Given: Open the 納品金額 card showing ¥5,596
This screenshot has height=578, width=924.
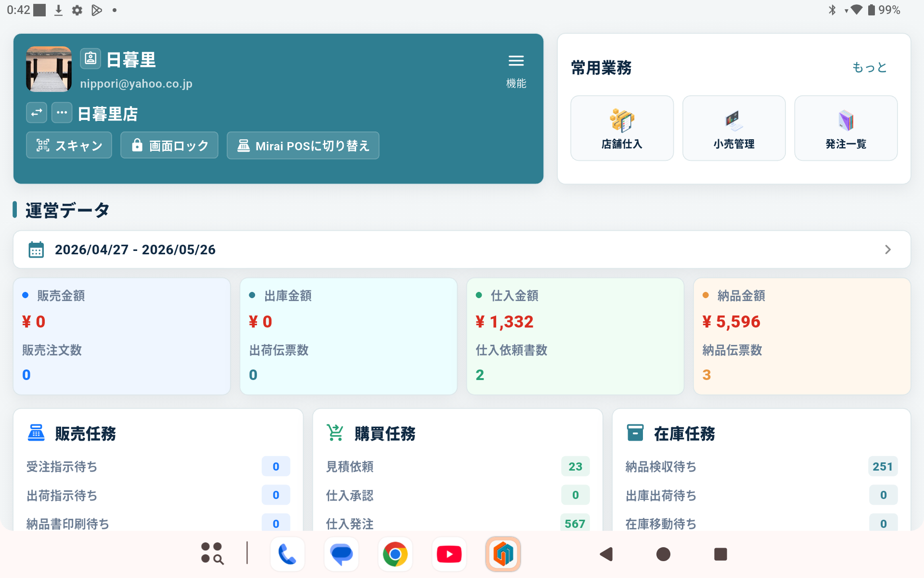Looking at the screenshot, I should click(x=802, y=336).
